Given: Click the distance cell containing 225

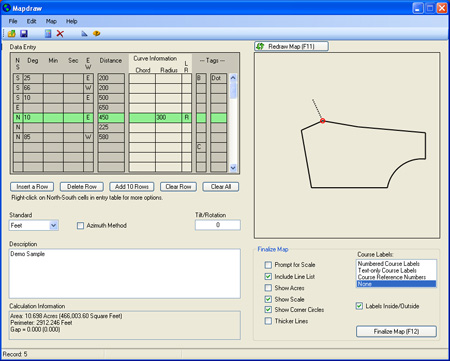Looking at the screenshot, I should 111,127.
